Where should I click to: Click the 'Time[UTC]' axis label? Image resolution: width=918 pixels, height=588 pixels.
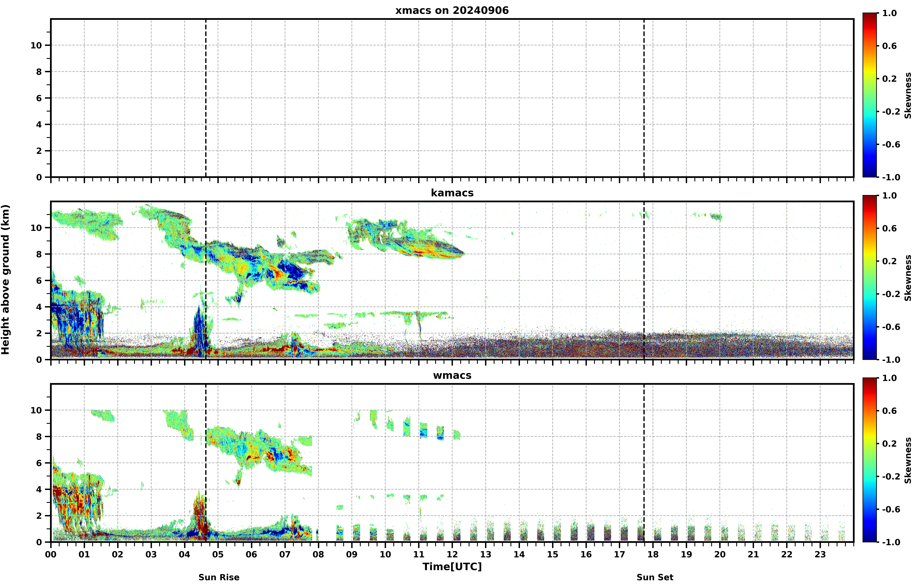[x=452, y=567]
